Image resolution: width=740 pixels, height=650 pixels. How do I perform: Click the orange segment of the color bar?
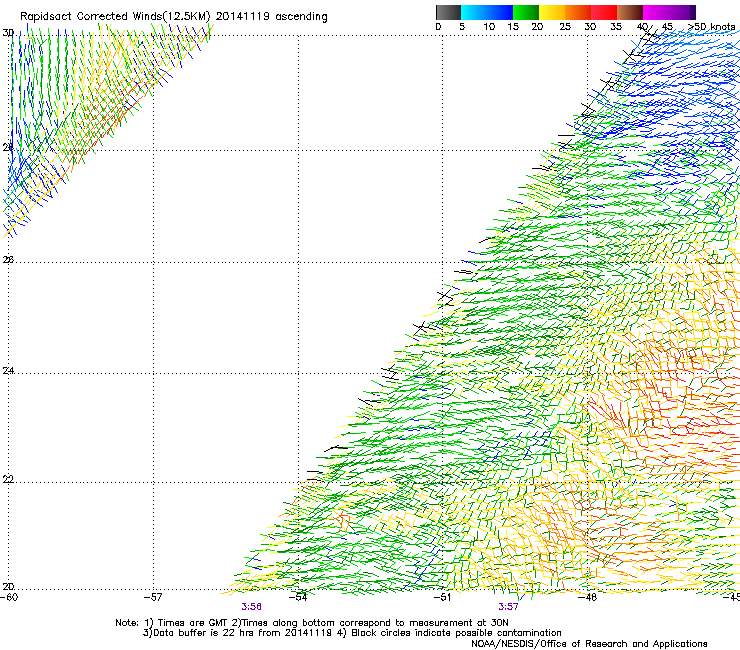[578, 12]
